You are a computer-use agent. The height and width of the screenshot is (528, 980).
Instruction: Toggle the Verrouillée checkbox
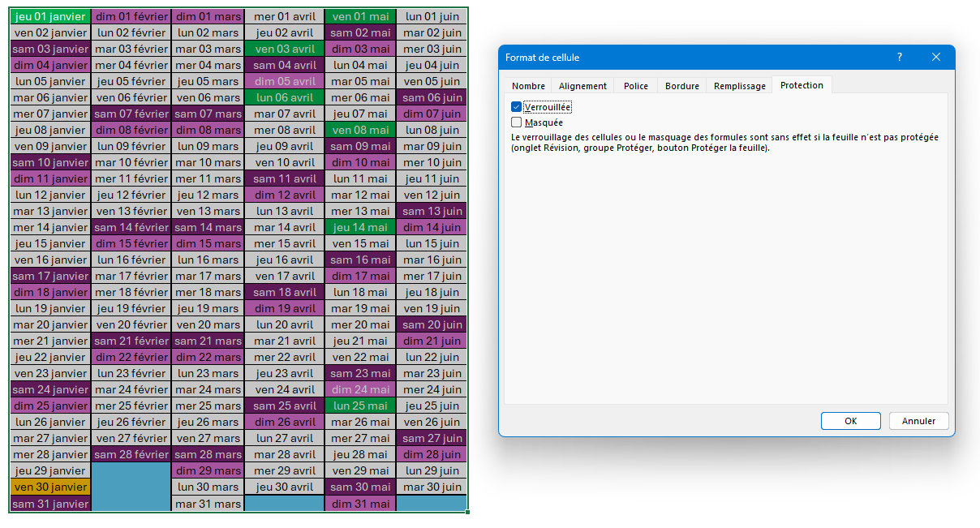click(517, 107)
